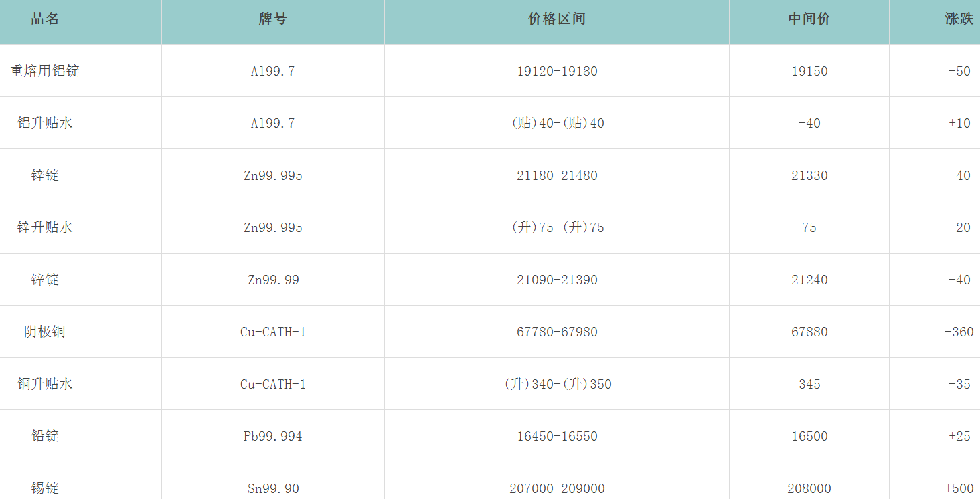Click the +500 change value for tin
980x499 pixels.
pyautogui.click(x=959, y=489)
